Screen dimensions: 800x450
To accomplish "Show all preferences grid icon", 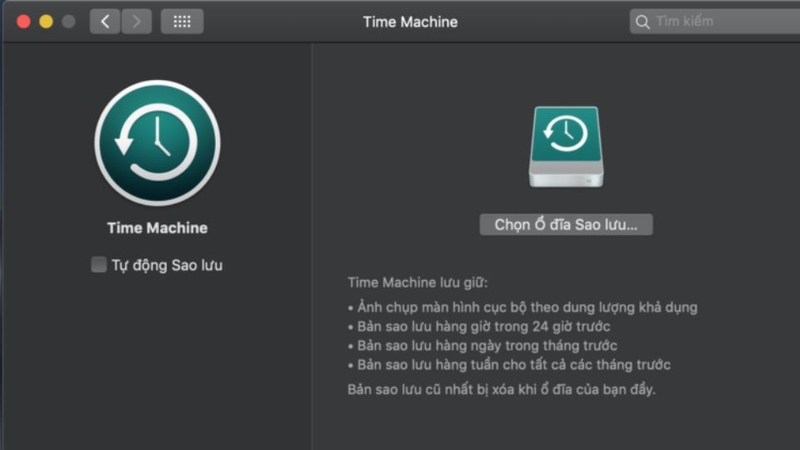I will tap(182, 21).
